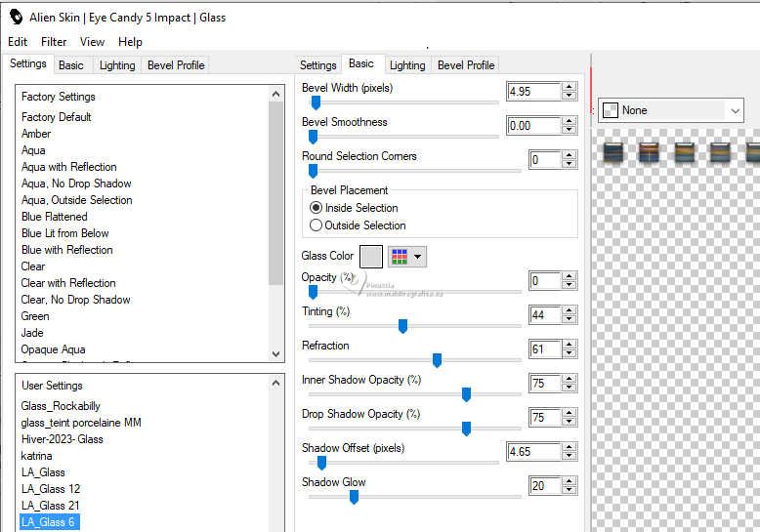The image size is (760, 532).
Task: Switch to left Lighting tab
Action: [117, 65]
